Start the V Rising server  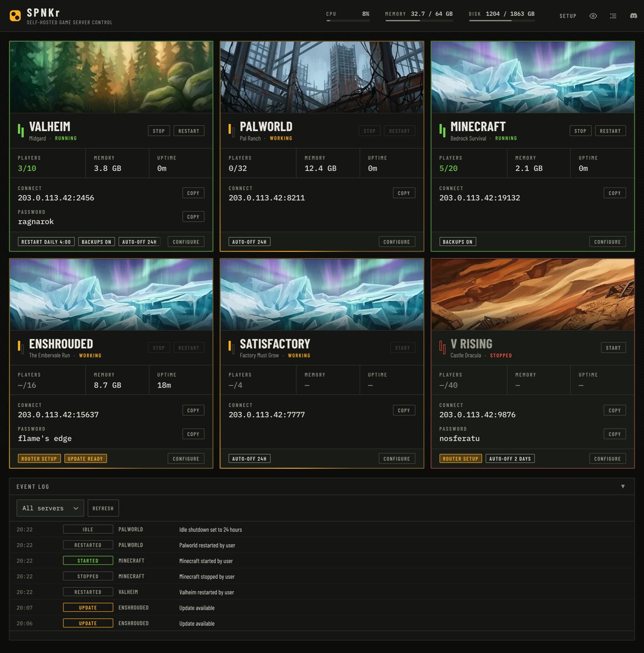[613, 348]
